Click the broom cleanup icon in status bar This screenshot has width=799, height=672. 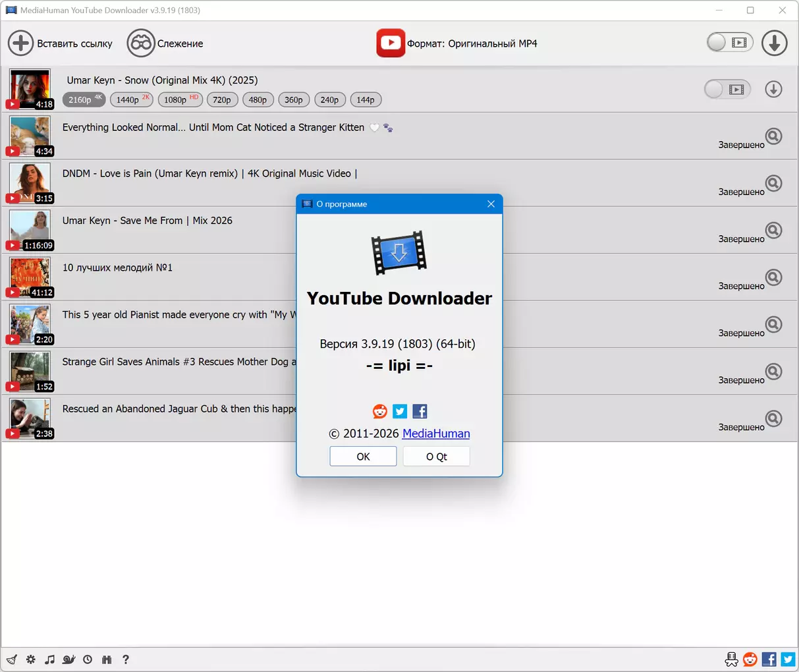[x=12, y=659]
